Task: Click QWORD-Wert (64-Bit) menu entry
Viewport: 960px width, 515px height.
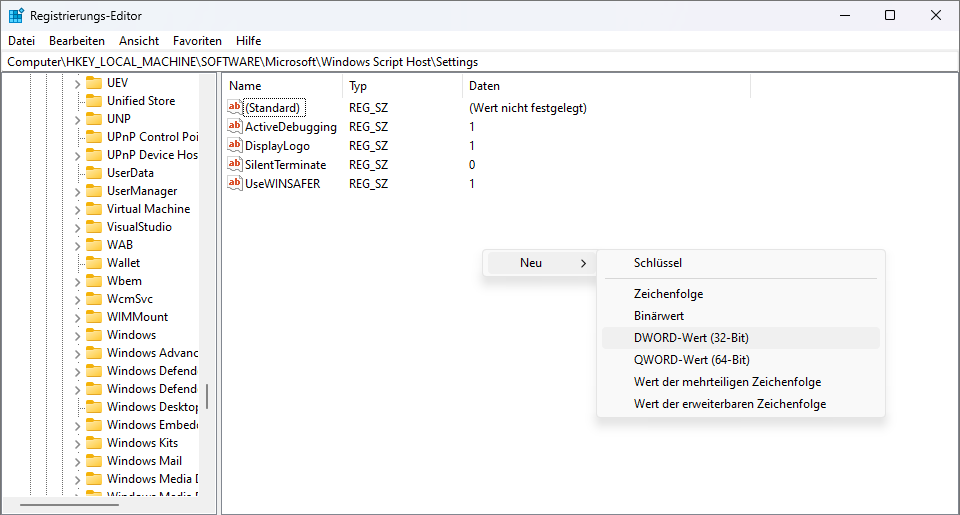Action: tap(691, 360)
